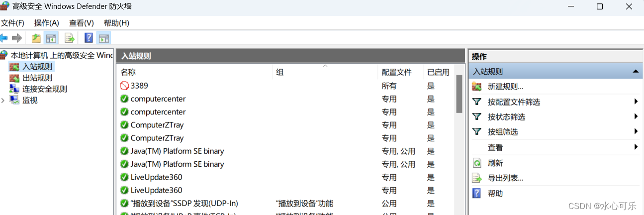The width and height of the screenshot is (644, 215).
Task: Click 所有 profile cell of rule 3389
Action: point(389,86)
